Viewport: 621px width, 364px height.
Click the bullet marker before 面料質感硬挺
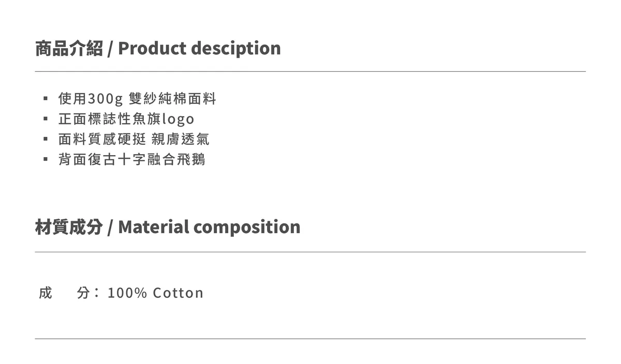click(46, 139)
